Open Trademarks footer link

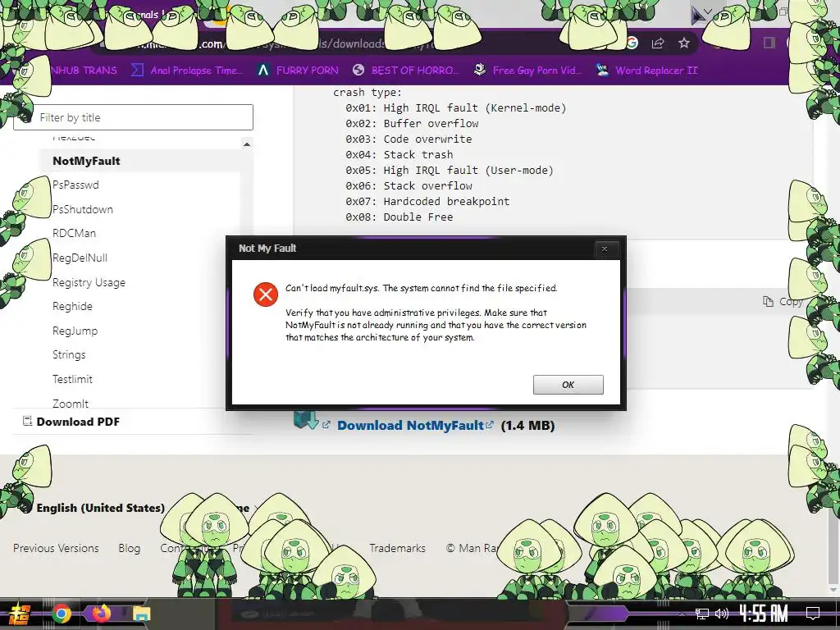(x=397, y=548)
